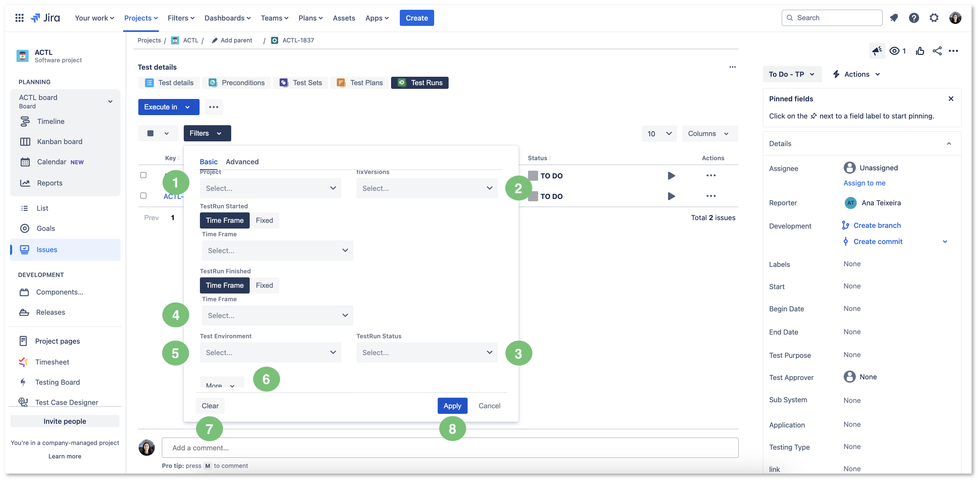Open actions ellipsis for second test run row
Screen dimensions: 980x482
711,196
